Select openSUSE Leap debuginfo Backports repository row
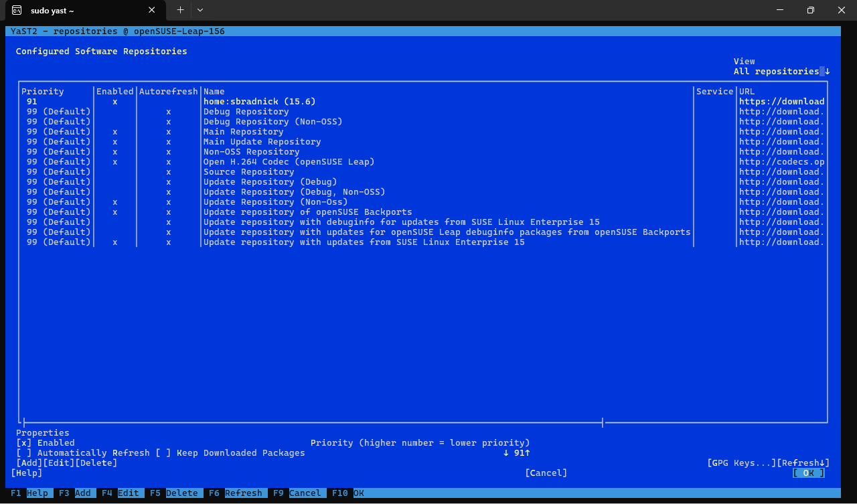This screenshot has width=857, height=504. [x=423, y=232]
